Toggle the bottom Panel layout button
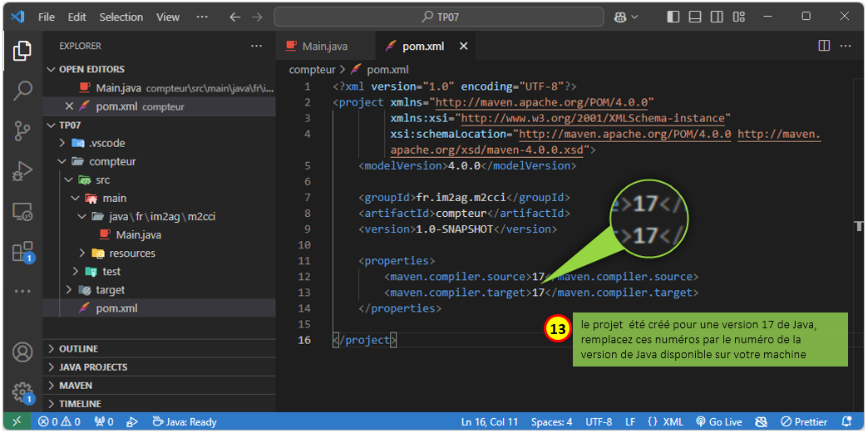 tap(695, 17)
